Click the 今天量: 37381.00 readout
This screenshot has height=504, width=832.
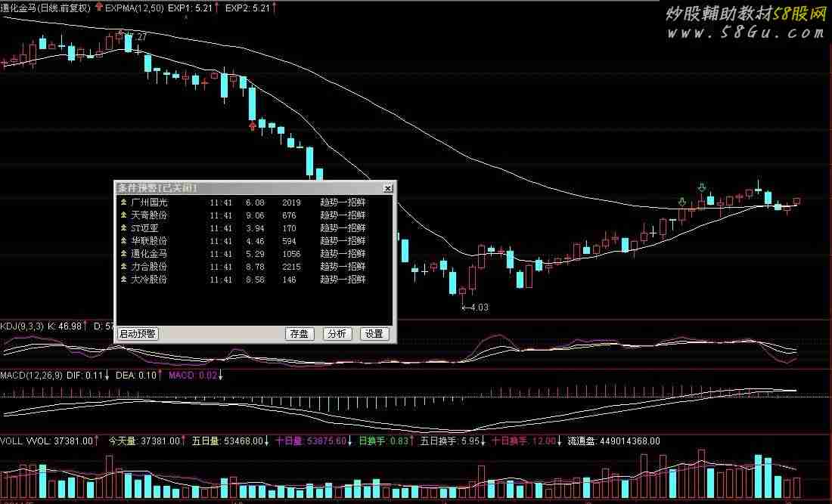pyautogui.click(x=144, y=441)
